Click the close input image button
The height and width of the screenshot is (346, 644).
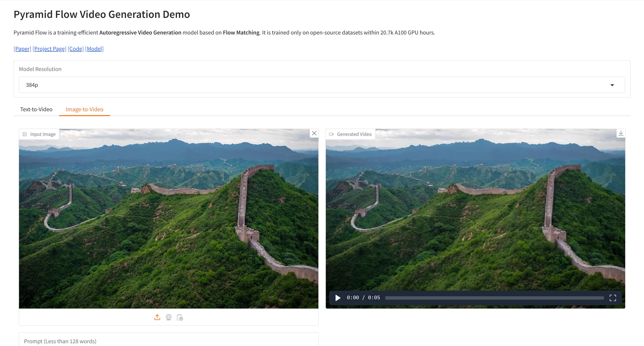314,133
